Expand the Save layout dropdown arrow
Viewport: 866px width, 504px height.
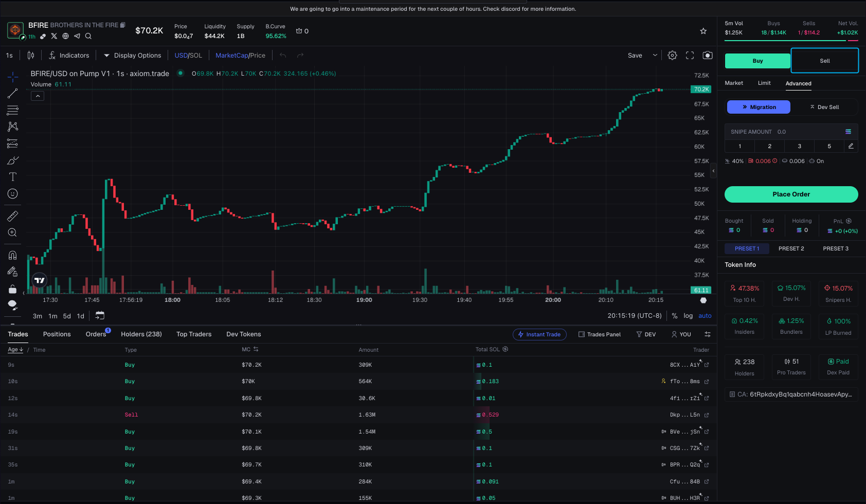[x=655, y=56]
